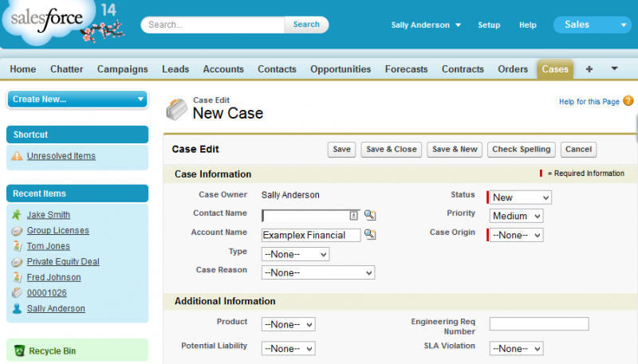Click the contact card icon inside Contact Name field
Image resolution: width=638 pixels, height=364 pixels.
[353, 216]
